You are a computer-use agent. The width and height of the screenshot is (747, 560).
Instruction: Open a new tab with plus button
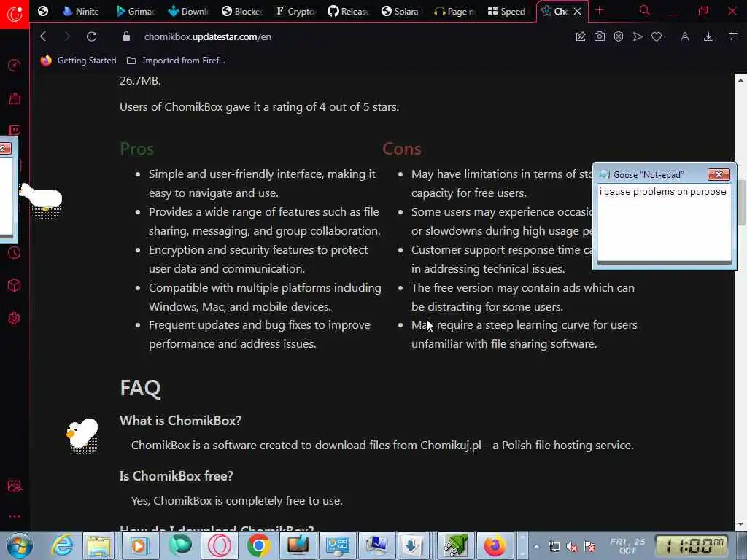coord(599,10)
